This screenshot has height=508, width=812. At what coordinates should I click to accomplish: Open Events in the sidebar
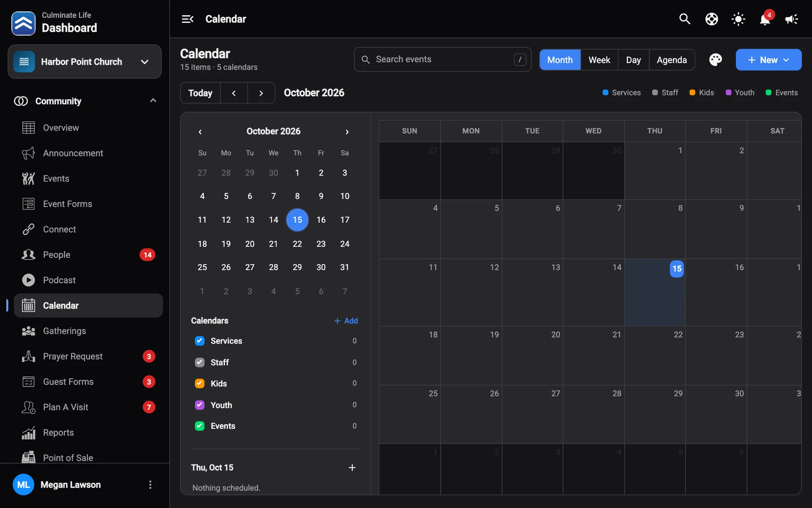88,178
